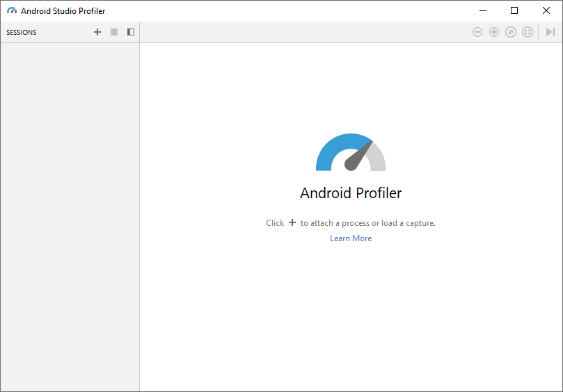
Task: Click the zoom-to-selection icon
Action: coord(528,32)
